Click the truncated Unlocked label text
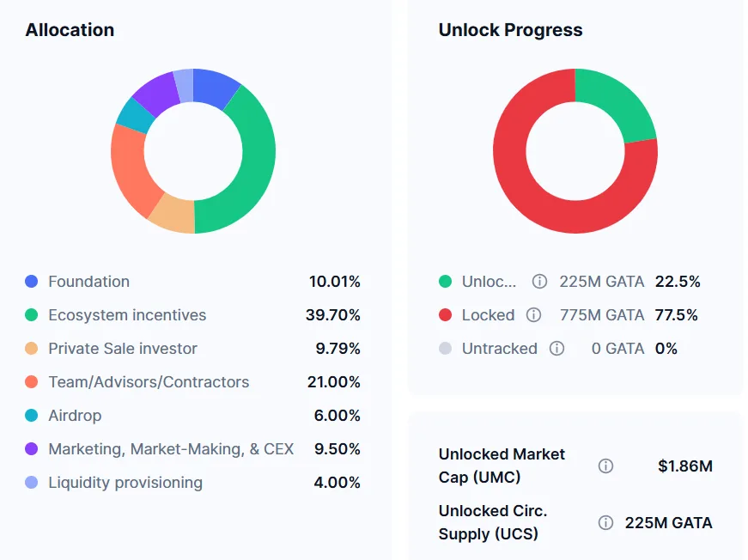The image size is (748, 560). [x=490, y=282]
